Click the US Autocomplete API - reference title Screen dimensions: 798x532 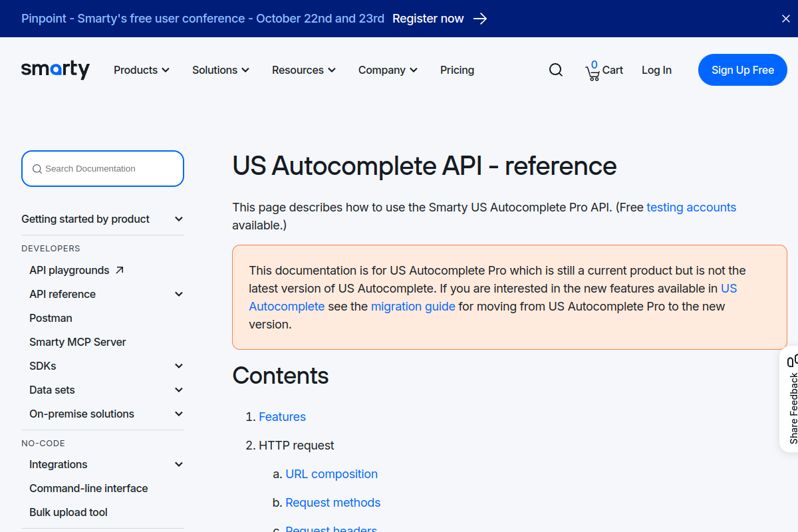click(x=424, y=166)
